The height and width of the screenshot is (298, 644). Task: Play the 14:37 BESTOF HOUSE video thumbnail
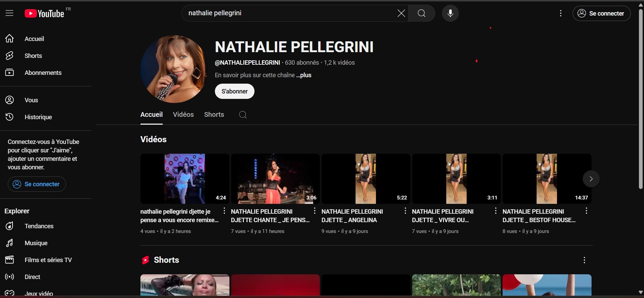click(547, 179)
